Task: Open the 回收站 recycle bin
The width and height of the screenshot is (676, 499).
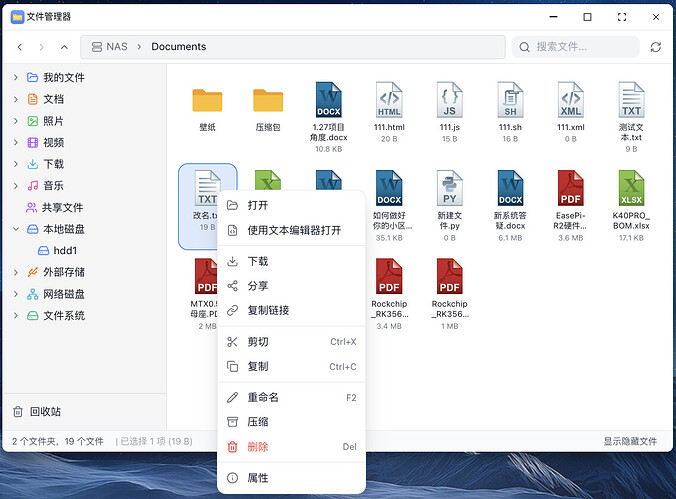Action: coord(43,411)
